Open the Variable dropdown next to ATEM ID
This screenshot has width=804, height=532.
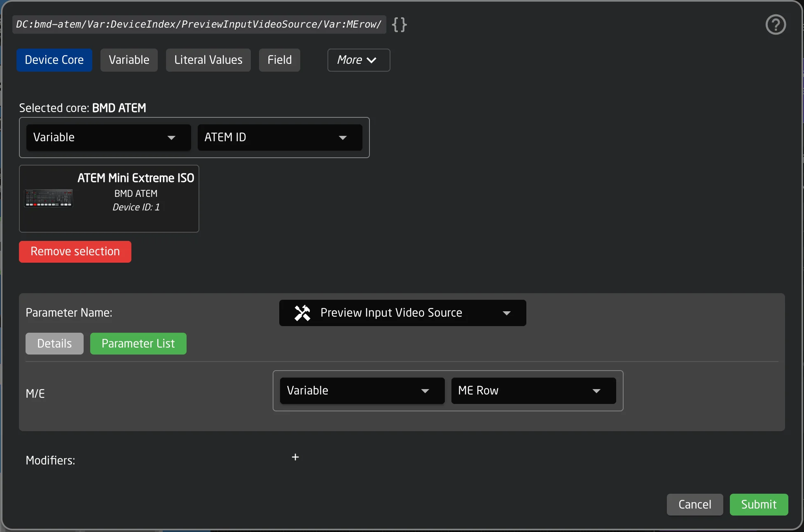tap(108, 137)
